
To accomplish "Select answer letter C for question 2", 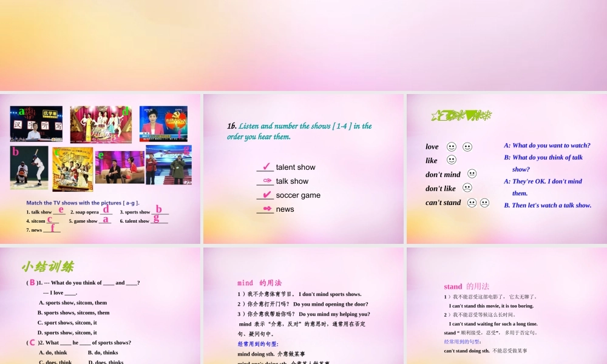I will click(32, 342).
